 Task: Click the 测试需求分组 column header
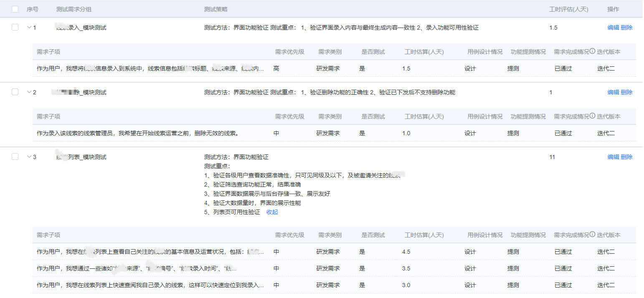[x=74, y=9]
